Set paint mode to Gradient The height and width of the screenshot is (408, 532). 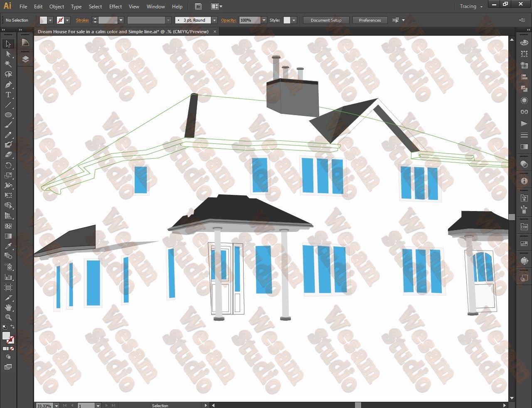point(8,349)
